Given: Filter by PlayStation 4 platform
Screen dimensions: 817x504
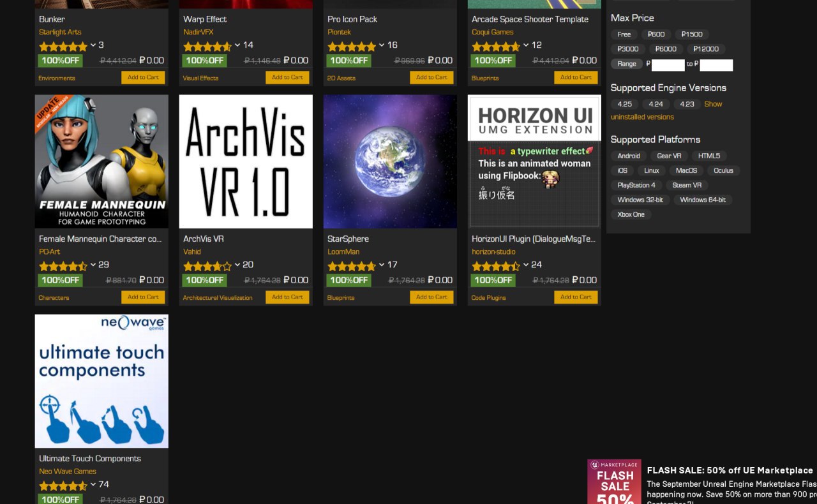Looking at the screenshot, I should [x=636, y=185].
